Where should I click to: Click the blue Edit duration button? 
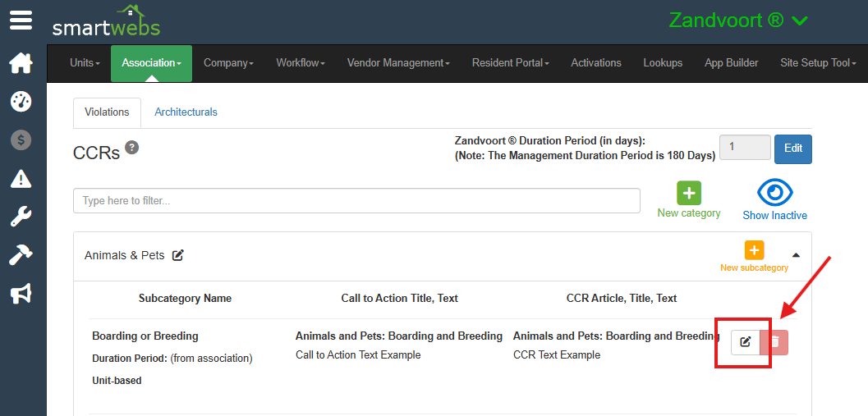(792, 149)
